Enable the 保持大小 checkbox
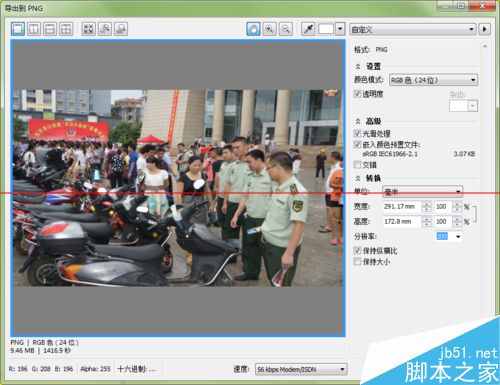 357,261
